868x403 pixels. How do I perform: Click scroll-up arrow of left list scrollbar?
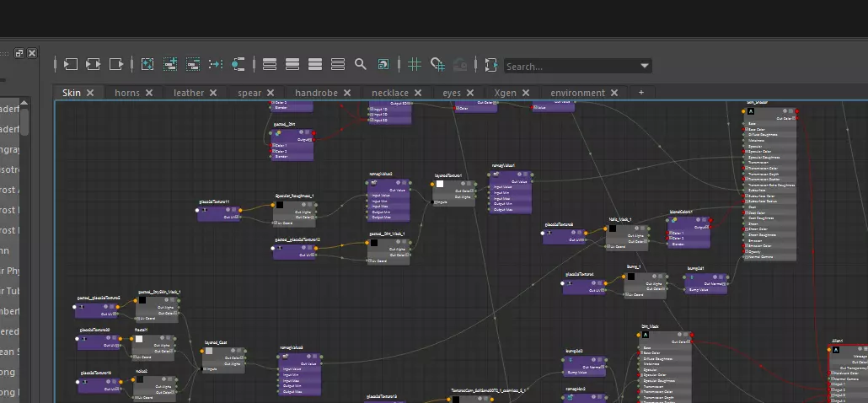24,103
